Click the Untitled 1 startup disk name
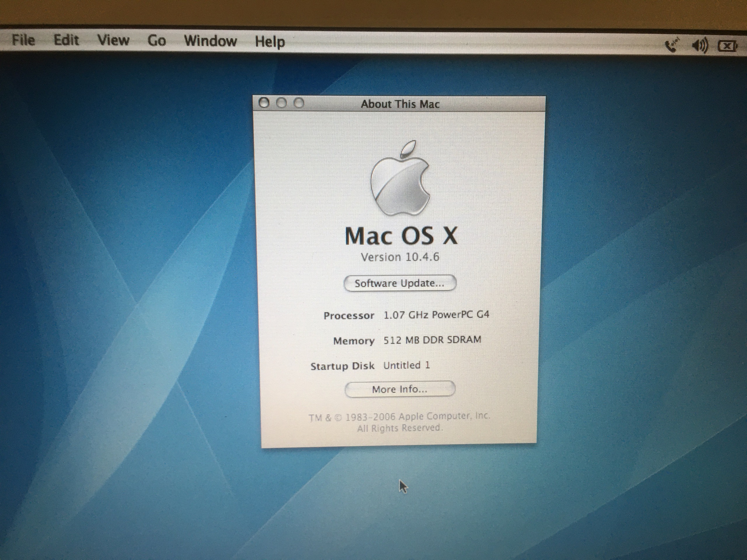Screen dimensions: 747x560 [x=406, y=365]
